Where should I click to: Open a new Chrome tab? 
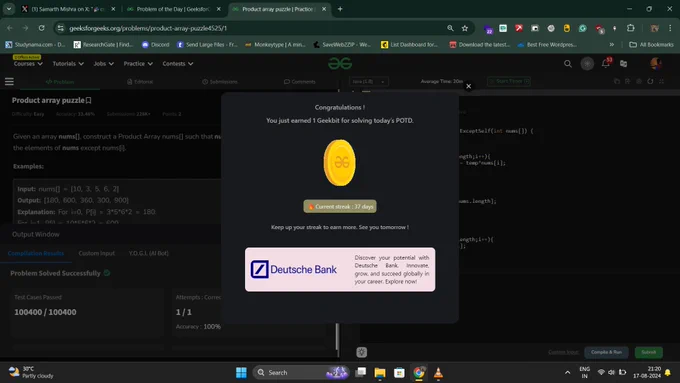pyautogui.click(x=340, y=9)
